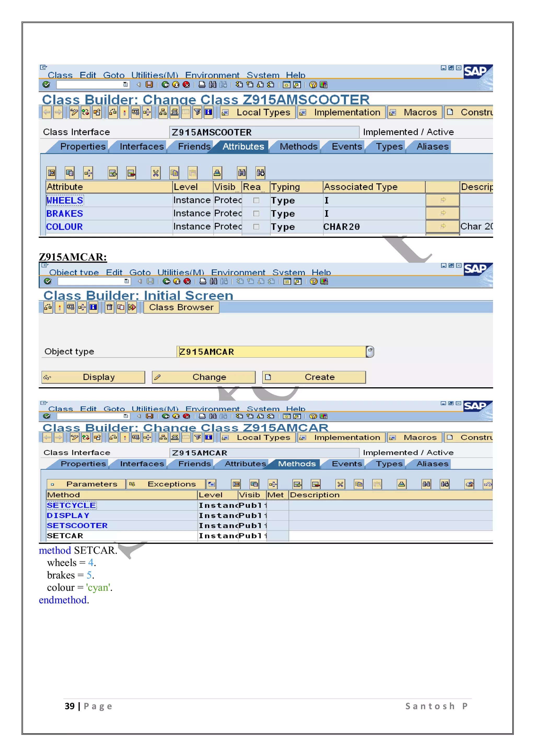The width and height of the screenshot is (535, 756).
Task: Click the red cancel icon in middle window
Action: point(187,281)
